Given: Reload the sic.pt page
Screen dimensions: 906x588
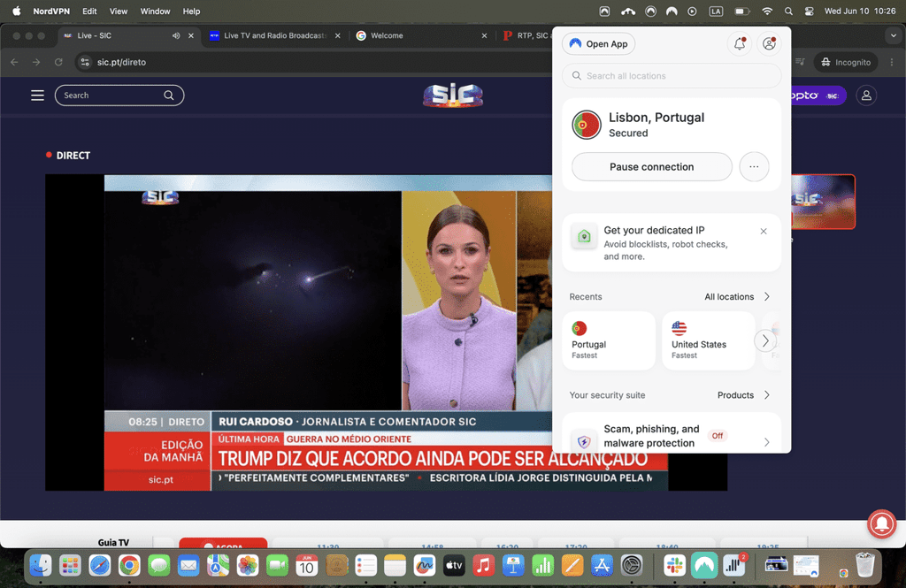Looking at the screenshot, I should (x=58, y=62).
